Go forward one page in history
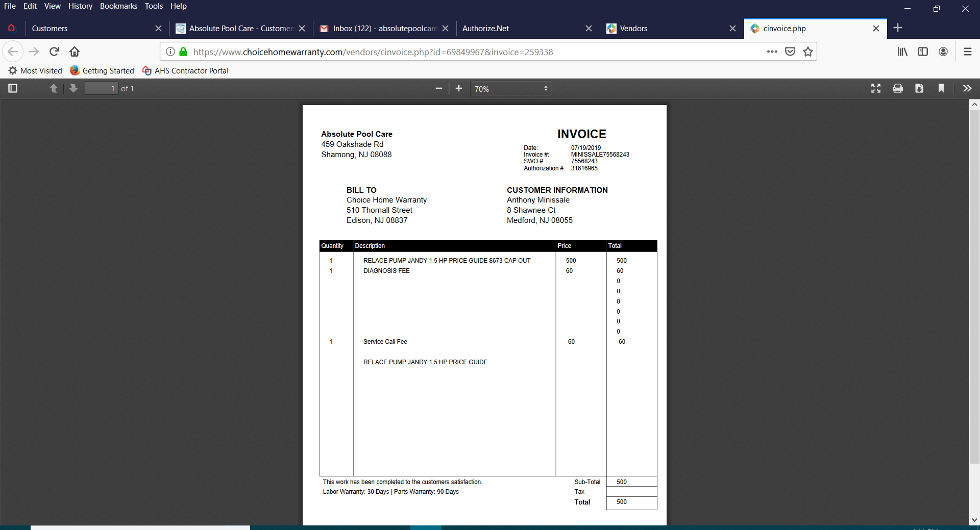 tap(34, 52)
